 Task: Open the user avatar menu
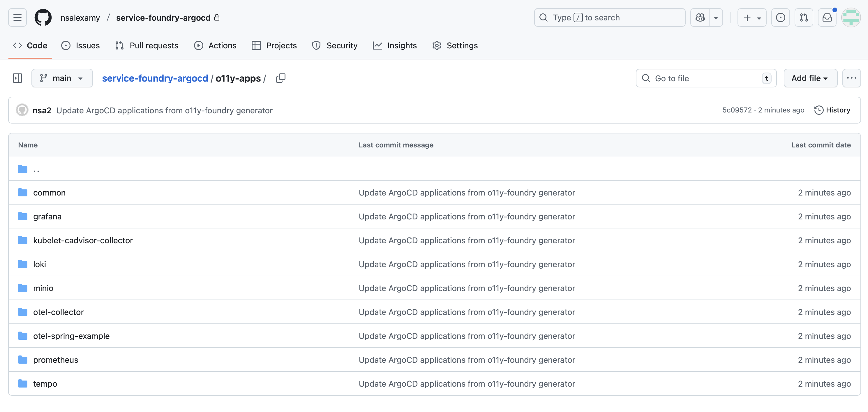point(851,17)
